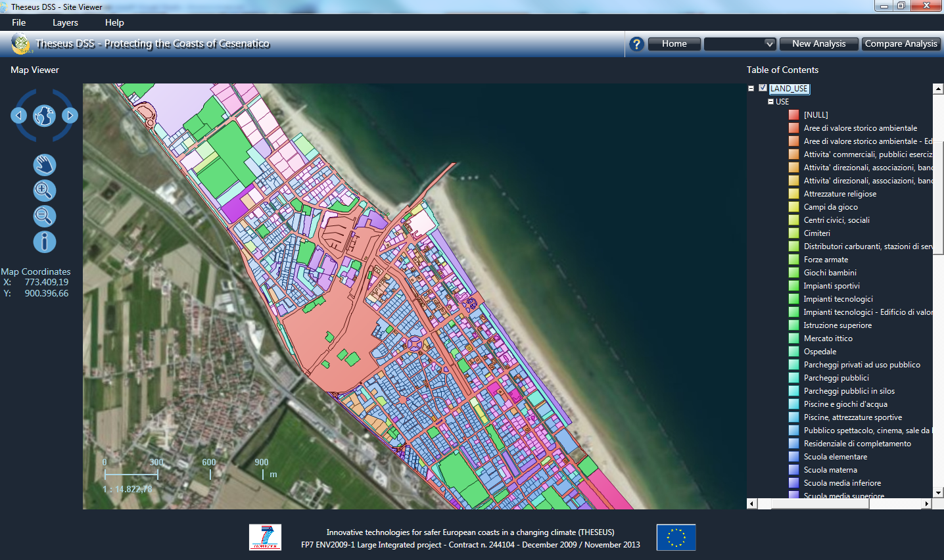
Task: Click the horizontal scroll right arrow in contents
Action: coord(927,503)
